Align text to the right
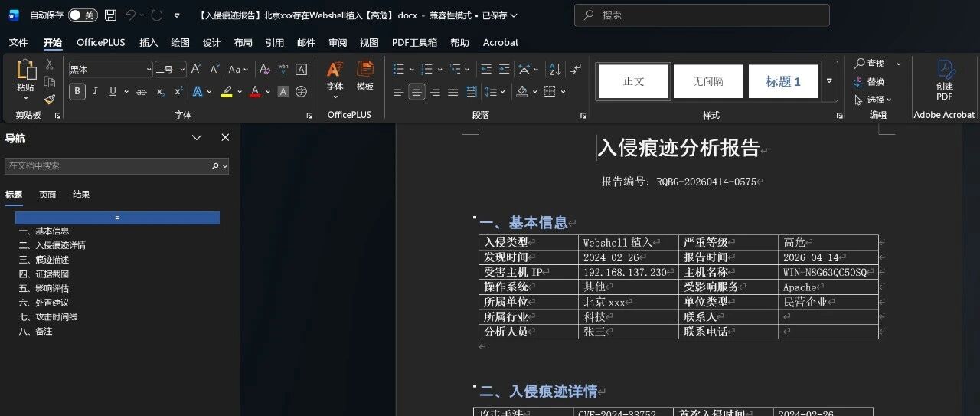 [435, 92]
